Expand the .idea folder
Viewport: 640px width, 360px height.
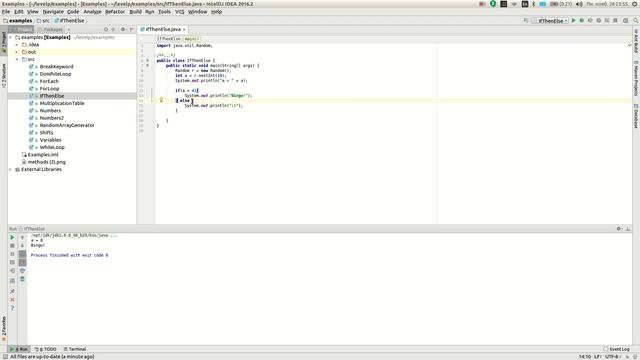17,44
